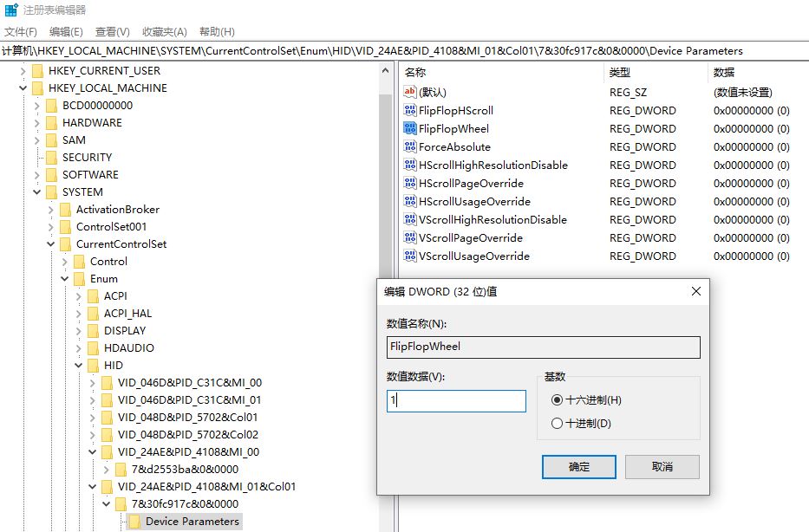Select the FlipFlopWheel registry value icon
The width and height of the screenshot is (809, 532).
[x=410, y=129]
